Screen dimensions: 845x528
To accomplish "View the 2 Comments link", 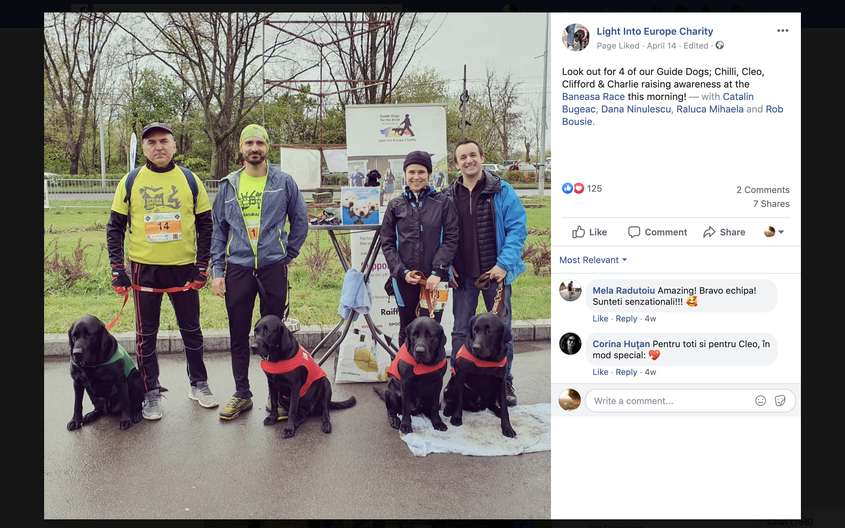I will click(763, 190).
